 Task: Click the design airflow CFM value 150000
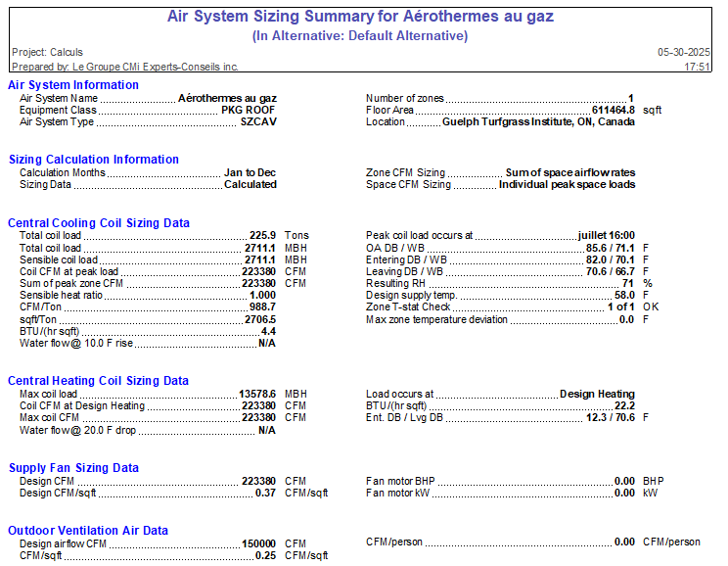(x=259, y=543)
